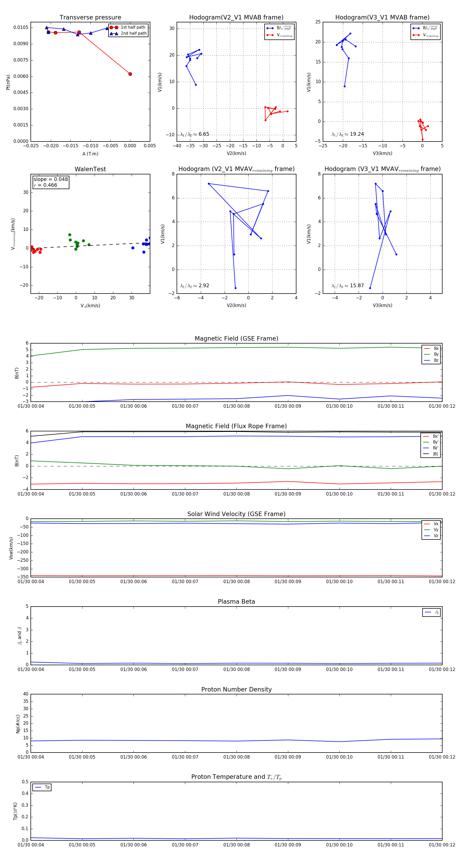The image size is (473, 868).
Task: Select the Vz entry in velocity legend
Action: click(x=431, y=536)
